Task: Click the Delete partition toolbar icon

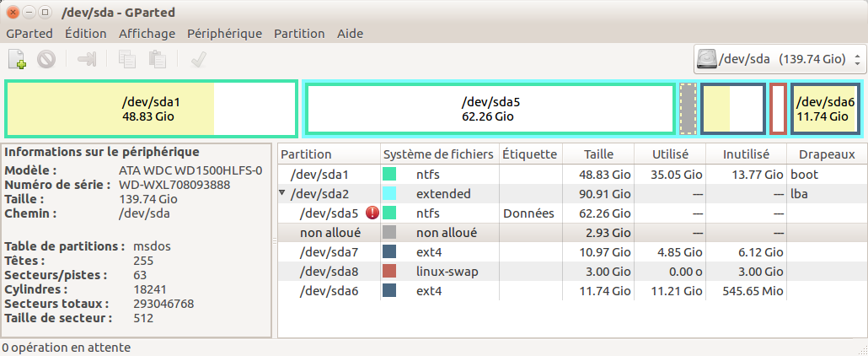Action: (46, 59)
